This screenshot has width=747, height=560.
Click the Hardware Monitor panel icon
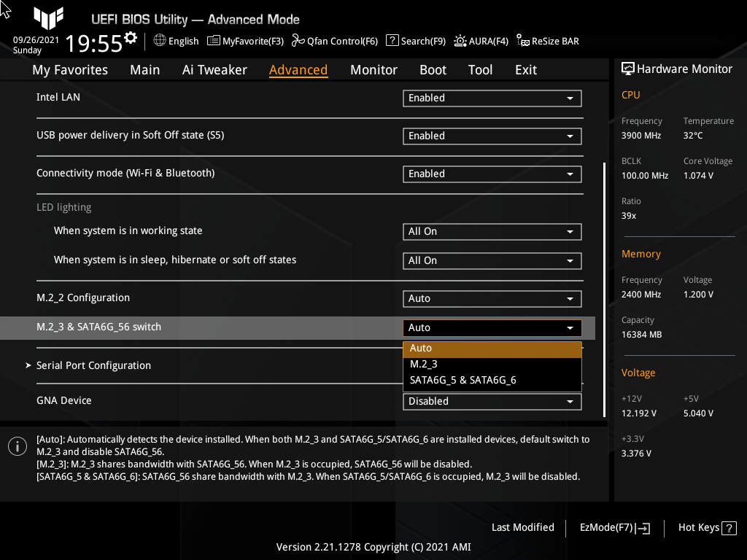point(628,69)
